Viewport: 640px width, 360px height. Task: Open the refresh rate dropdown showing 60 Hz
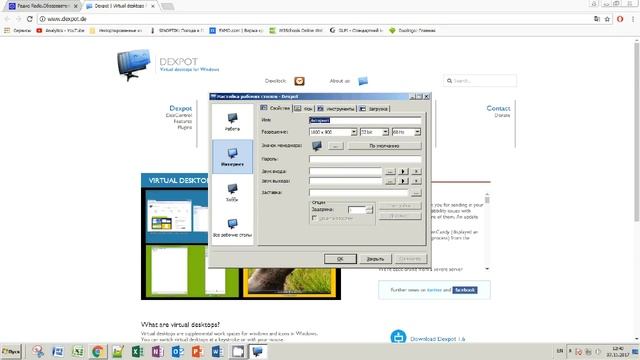417,132
